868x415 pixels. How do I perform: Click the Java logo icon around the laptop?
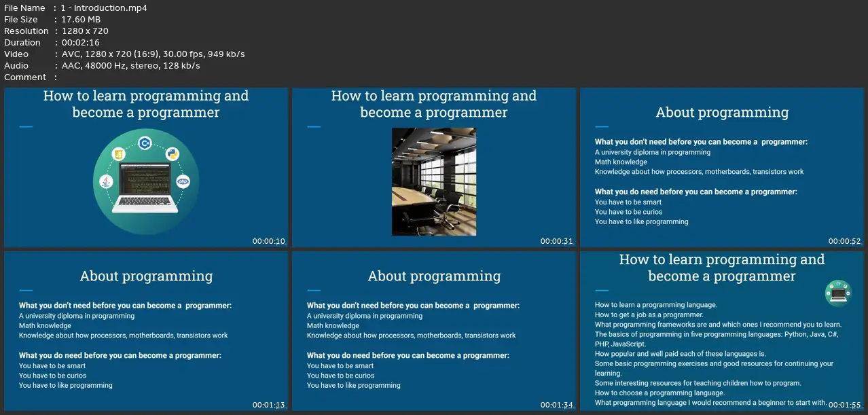point(106,181)
